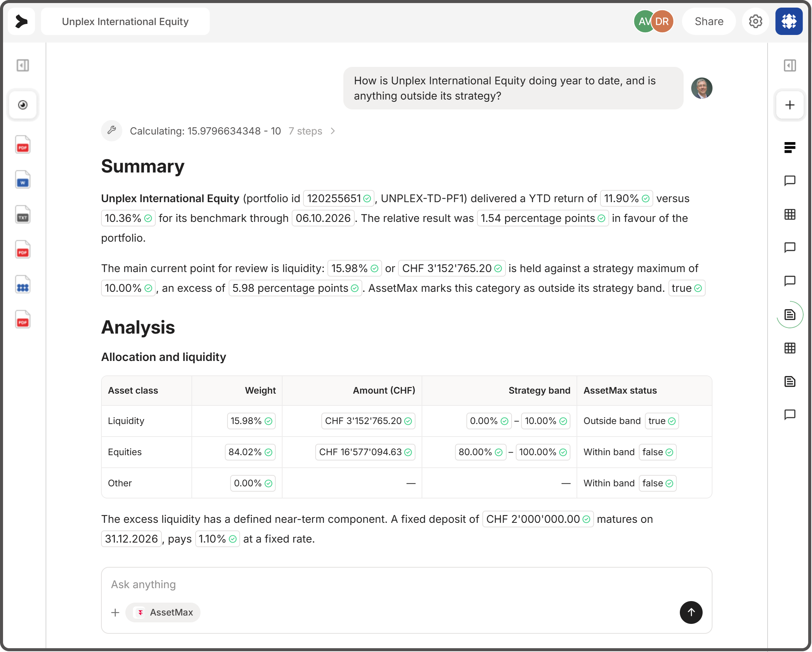
Task: Click the plus attachment icon beside AssetMax chip
Action: click(x=115, y=612)
